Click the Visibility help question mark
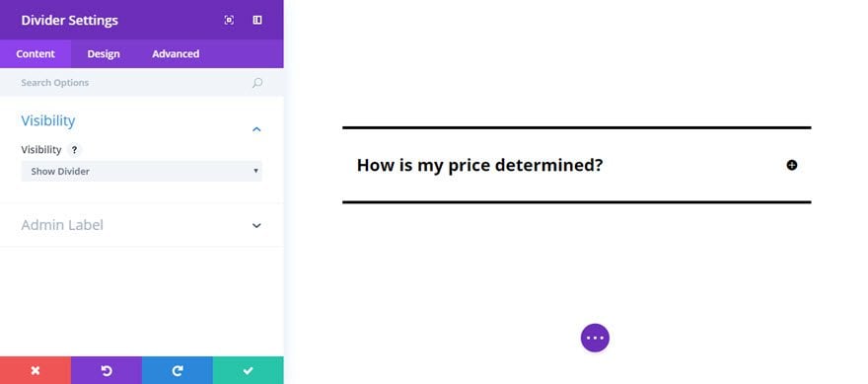 (74, 150)
